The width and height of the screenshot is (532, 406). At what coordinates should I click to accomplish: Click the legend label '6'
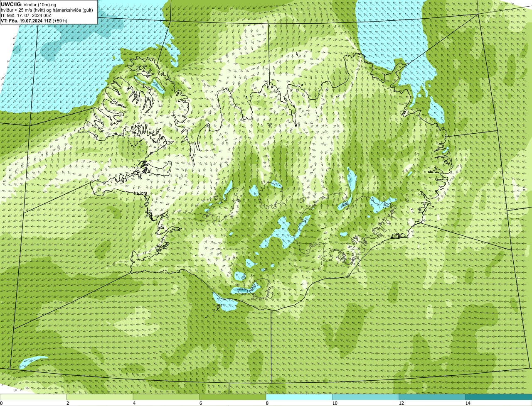click(x=200, y=403)
